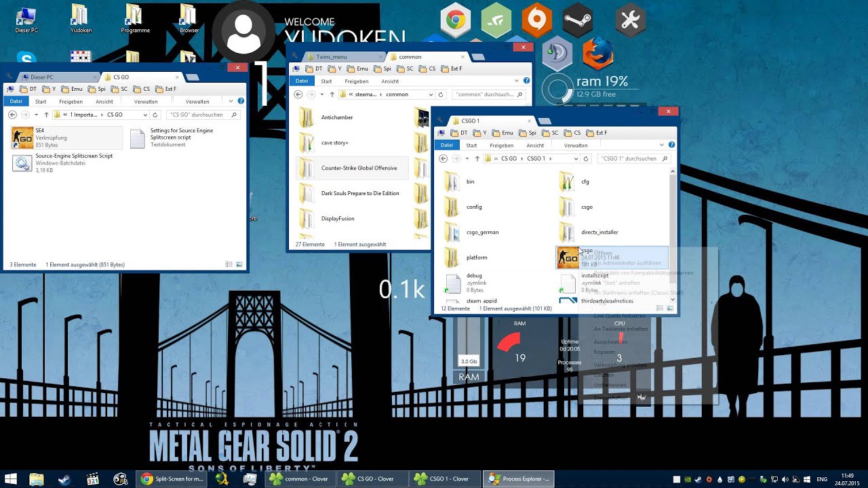
Task: Expand address history dropdown in CS GO window
Action: point(146,115)
